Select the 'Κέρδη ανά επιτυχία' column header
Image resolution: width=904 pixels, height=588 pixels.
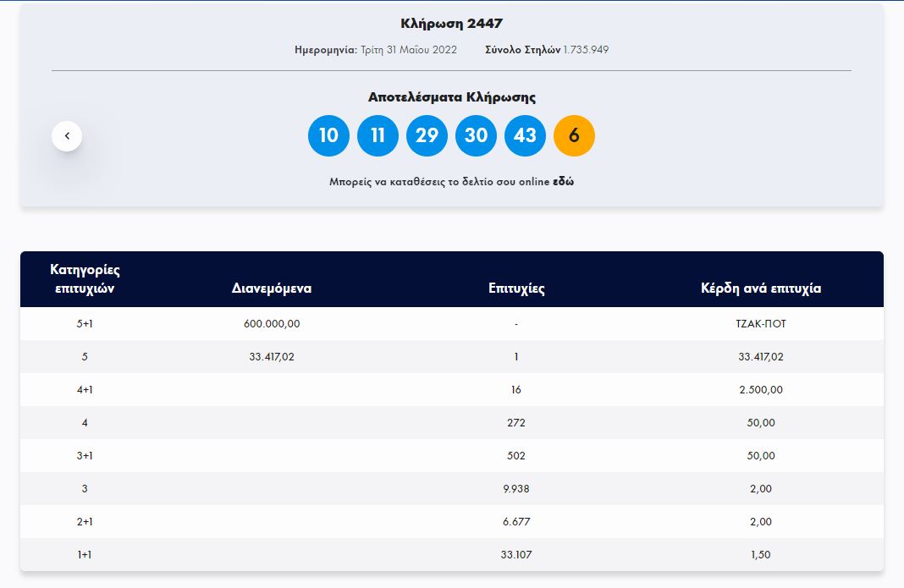[761, 289]
